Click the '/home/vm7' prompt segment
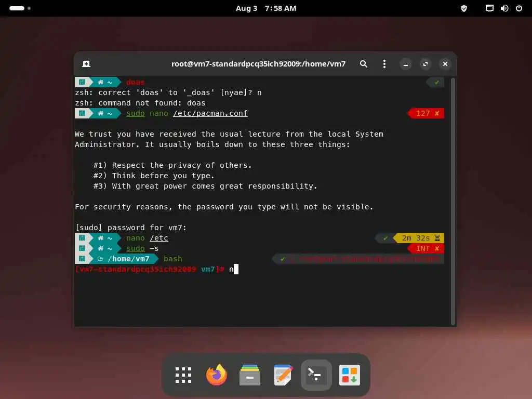 pyautogui.click(x=128, y=259)
